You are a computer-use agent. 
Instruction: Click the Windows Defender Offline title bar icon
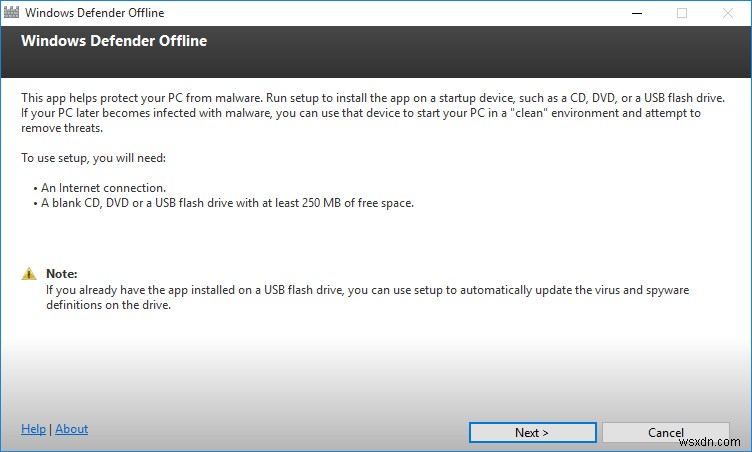point(11,12)
